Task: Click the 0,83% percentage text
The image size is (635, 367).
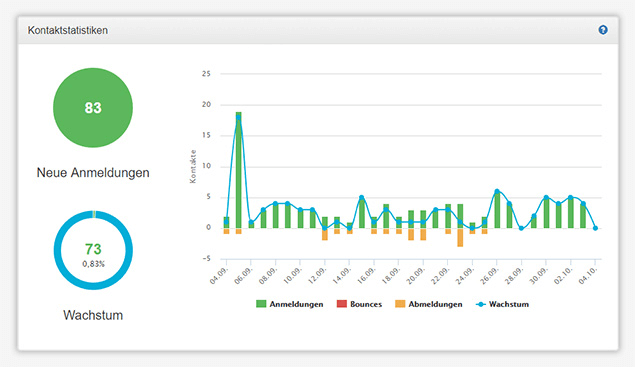Action: click(x=93, y=264)
